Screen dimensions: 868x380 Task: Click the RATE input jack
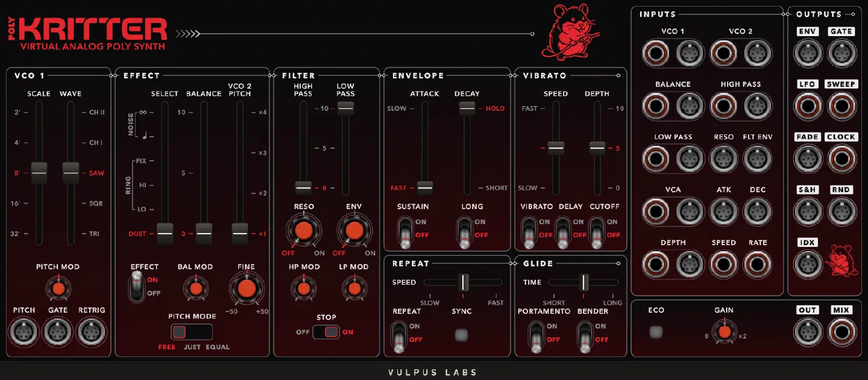(758, 265)
